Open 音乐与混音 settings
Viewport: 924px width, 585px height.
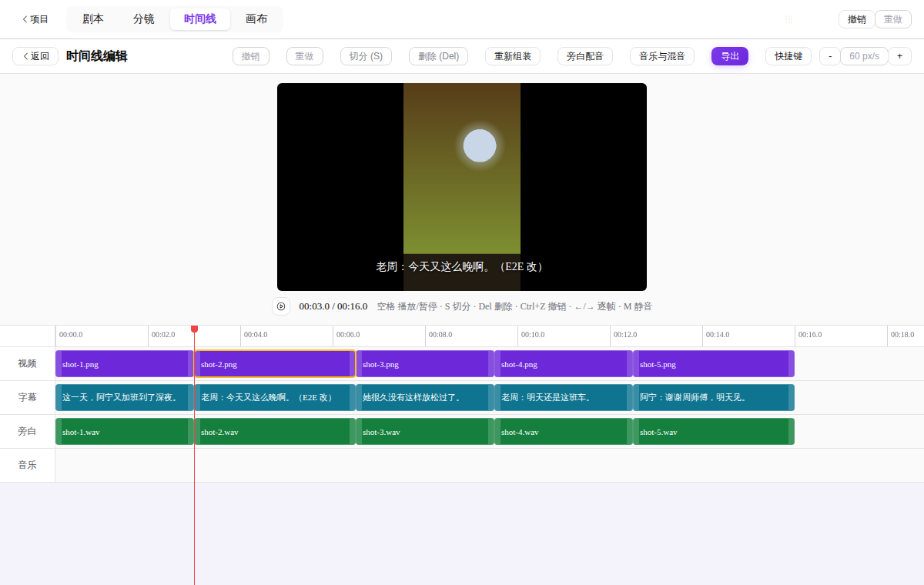662,56
